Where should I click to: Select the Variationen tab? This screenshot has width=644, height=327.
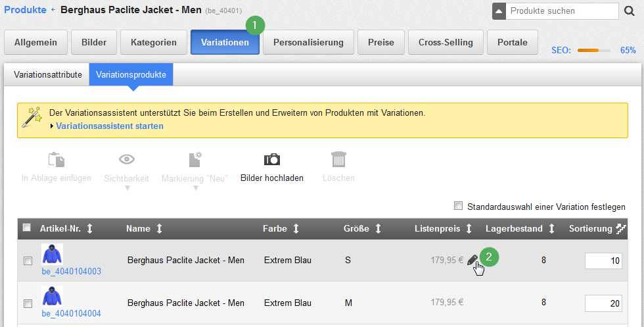pos(225,42)
